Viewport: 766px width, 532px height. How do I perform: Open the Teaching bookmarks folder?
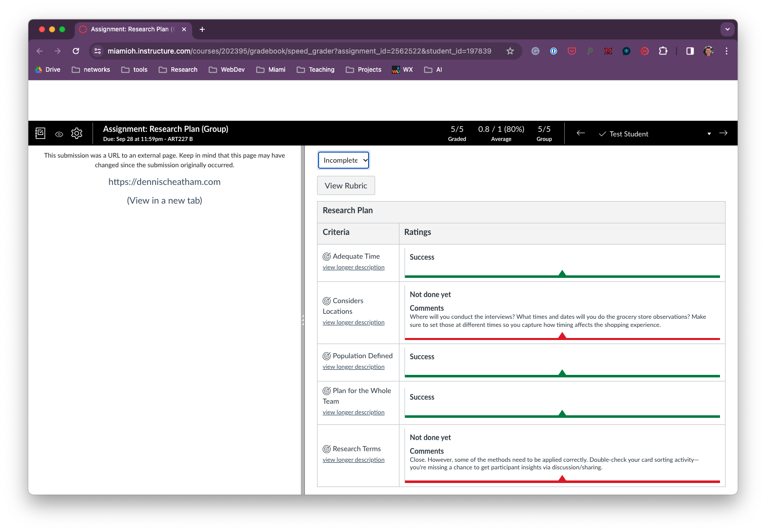(x=316, y=70)
